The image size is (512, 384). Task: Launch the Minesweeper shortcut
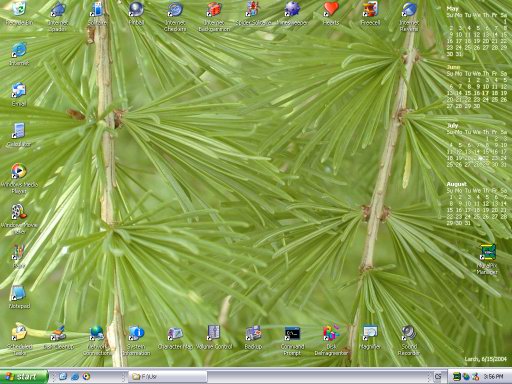click(292, 13)
